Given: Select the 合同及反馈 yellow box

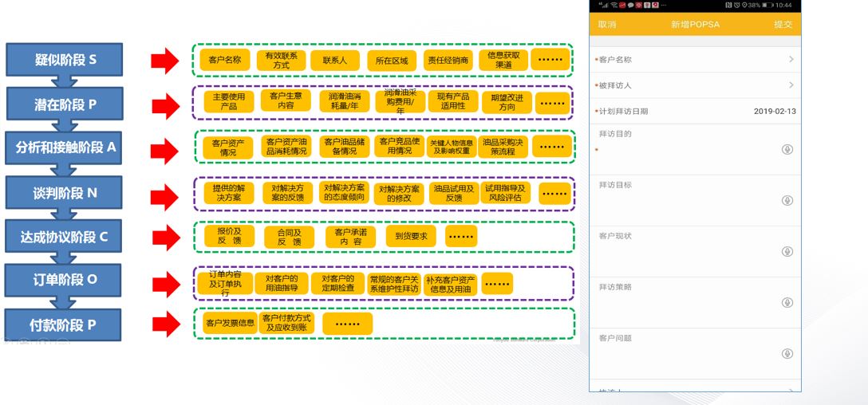Looking at the screenshot, I should click(289, 237).
